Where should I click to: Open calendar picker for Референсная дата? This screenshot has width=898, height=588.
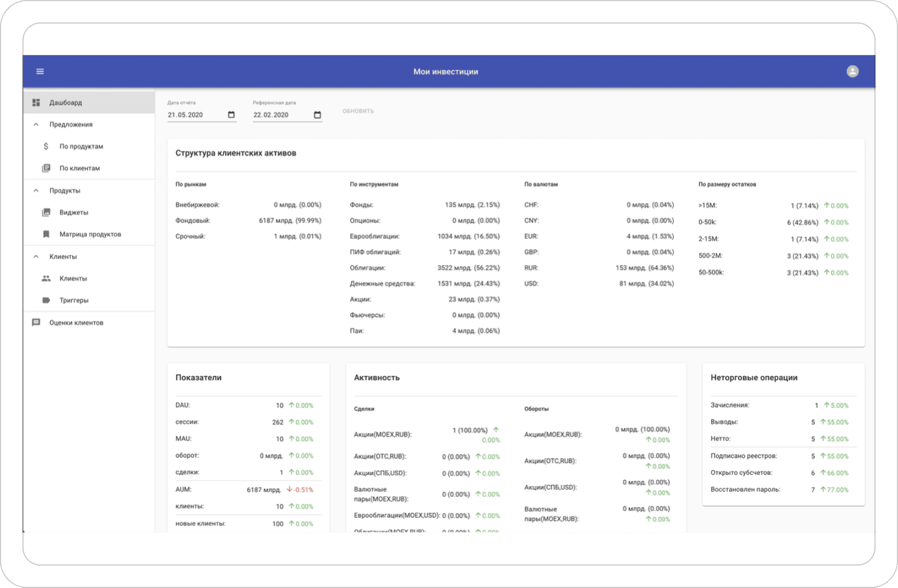[x=317, y=115]
